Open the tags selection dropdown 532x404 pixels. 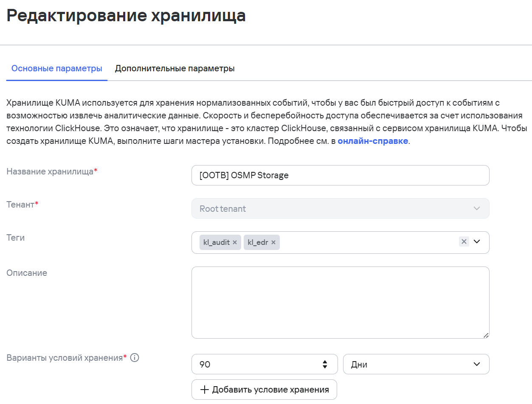coord(476,242)
